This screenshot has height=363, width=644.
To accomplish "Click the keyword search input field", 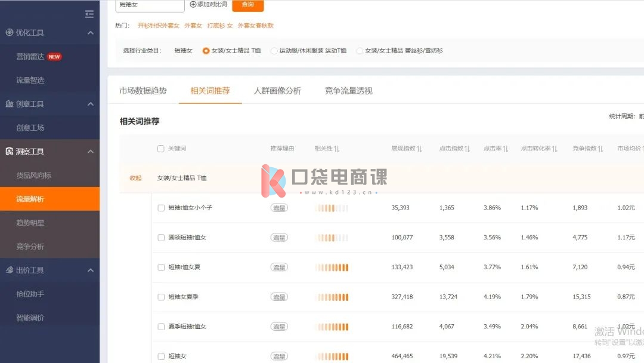I will tap(149, 5).
